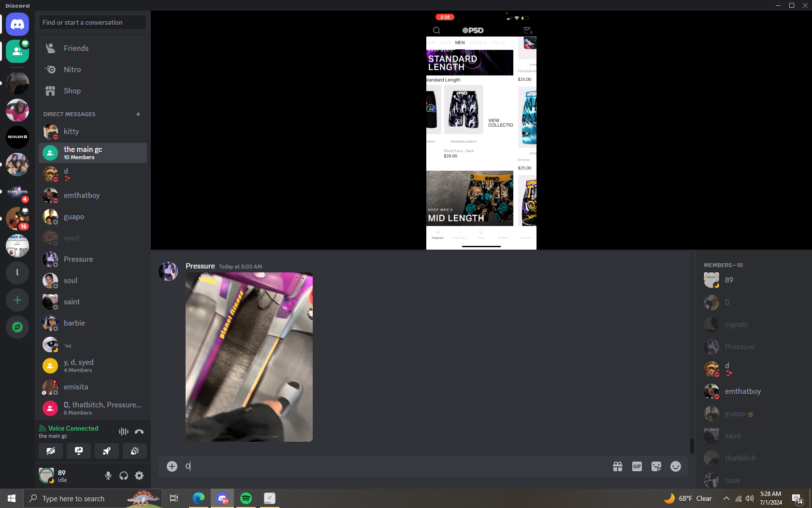Toggle deafen headphones in user panel
Screen dimensions: 812x508
(124, 476)
